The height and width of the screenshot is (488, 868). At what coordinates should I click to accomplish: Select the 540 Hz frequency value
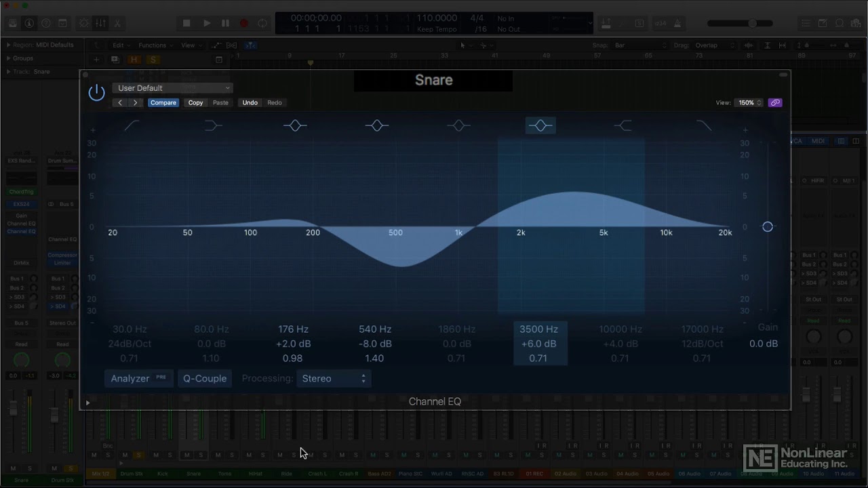375,329
